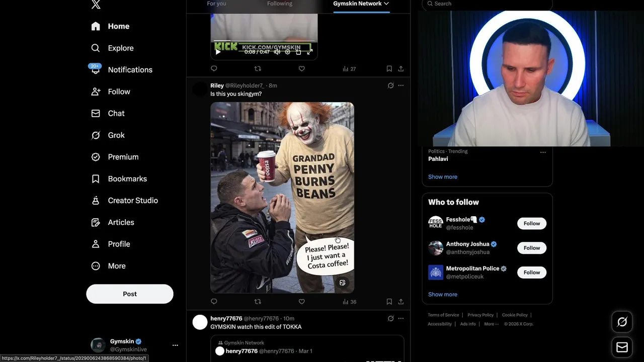Image resolution: width=644 pixels, height=362 pixels.
Task: Open the More menu in the sidebar
Action: 108,266
